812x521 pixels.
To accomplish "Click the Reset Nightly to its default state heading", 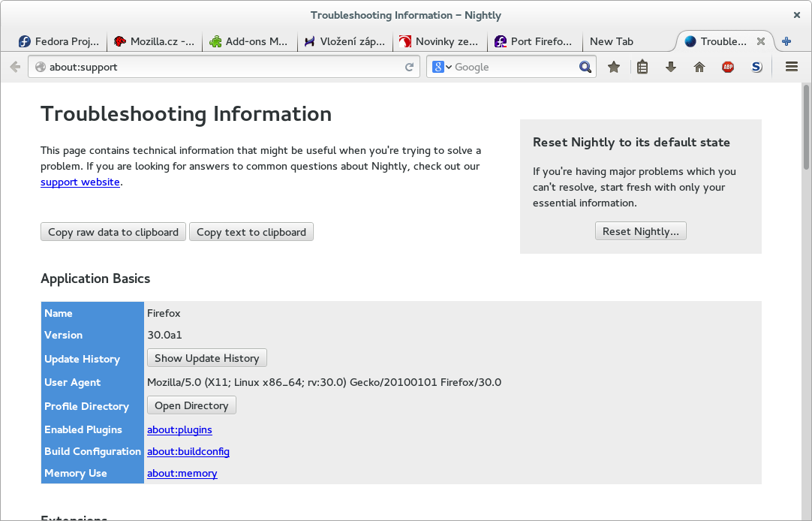I will click(631, 143).
